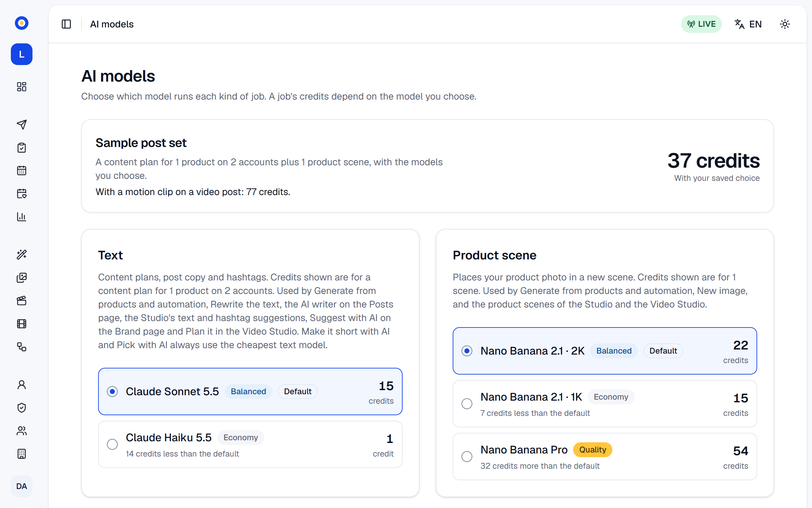Select Nano Banana 2.1 · 2K radio
The height and width of the screenshot is (508, 812).
point(467,351)
